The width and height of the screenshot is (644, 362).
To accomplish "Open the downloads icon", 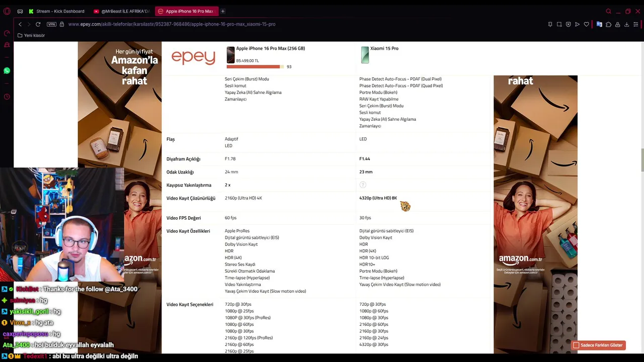I will click(626, 24).
